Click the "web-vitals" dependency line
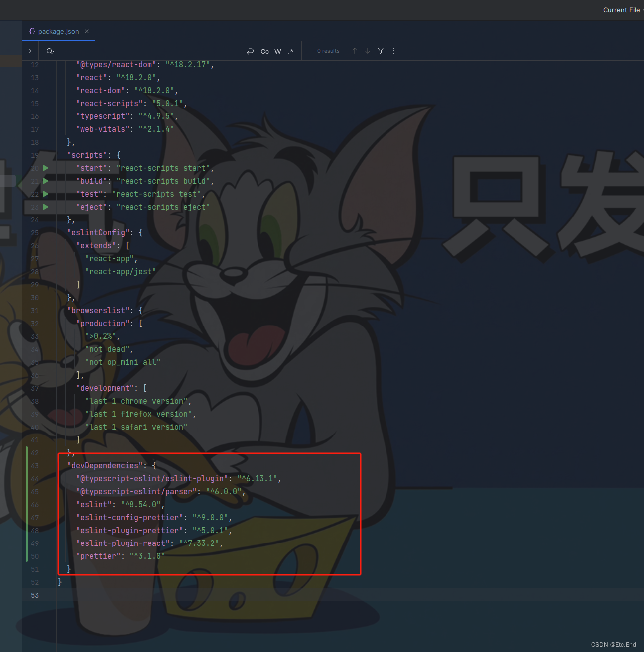644x652 pixels. point(125,129)
